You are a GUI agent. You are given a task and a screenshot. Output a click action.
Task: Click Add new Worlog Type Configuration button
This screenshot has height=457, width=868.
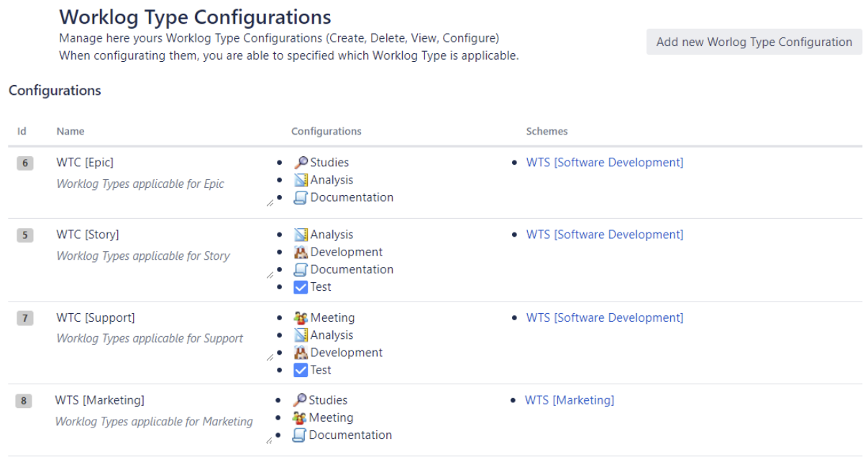(754, 42)
